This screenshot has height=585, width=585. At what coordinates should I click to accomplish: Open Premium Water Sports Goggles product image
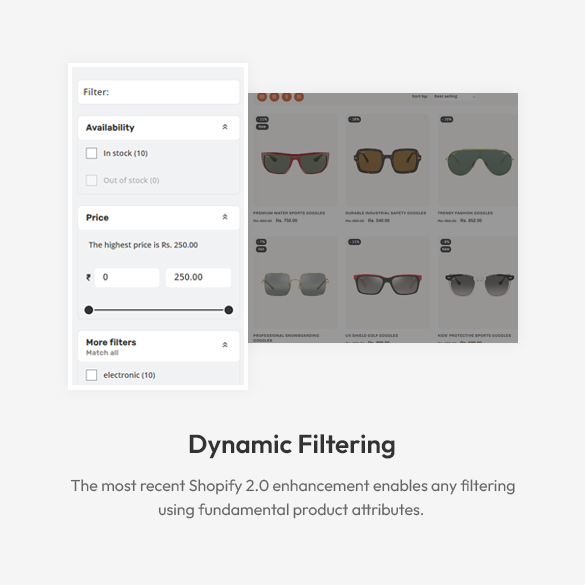click(295, 160)
